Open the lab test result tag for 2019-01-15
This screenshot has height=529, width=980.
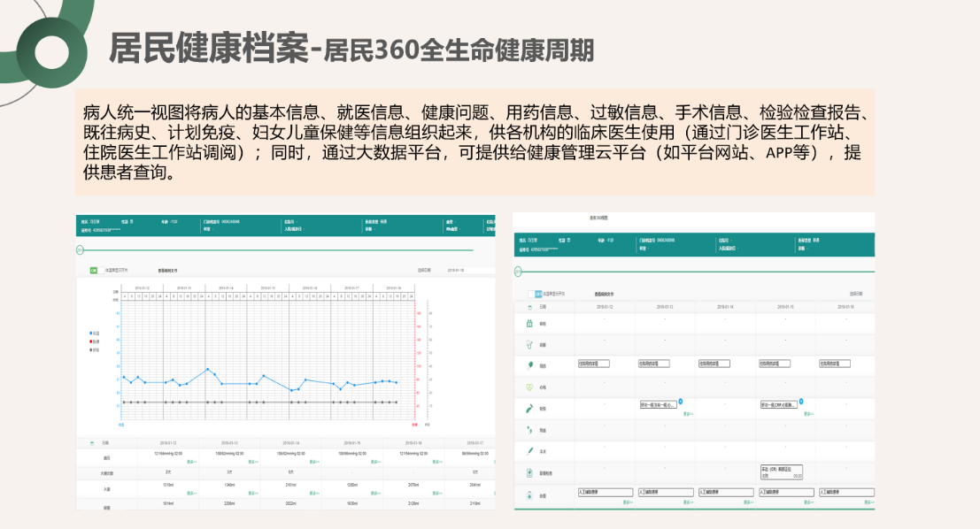pos(779,405)
